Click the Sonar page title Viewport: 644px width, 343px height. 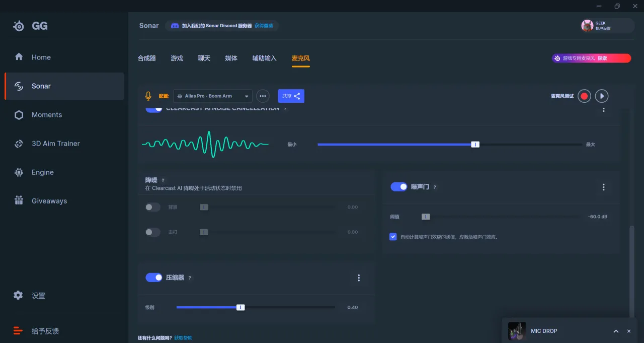point(149,26)
